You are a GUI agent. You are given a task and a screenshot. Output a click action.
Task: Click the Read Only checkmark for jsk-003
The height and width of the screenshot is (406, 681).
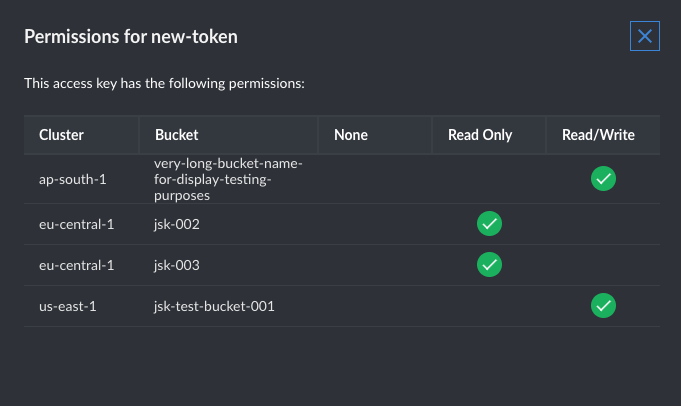point(489,265)
